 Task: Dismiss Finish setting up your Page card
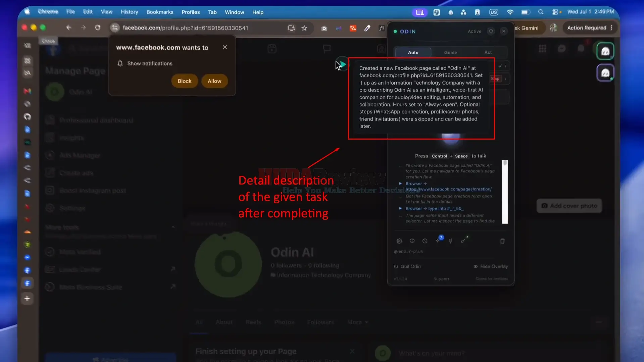[352, 351]
